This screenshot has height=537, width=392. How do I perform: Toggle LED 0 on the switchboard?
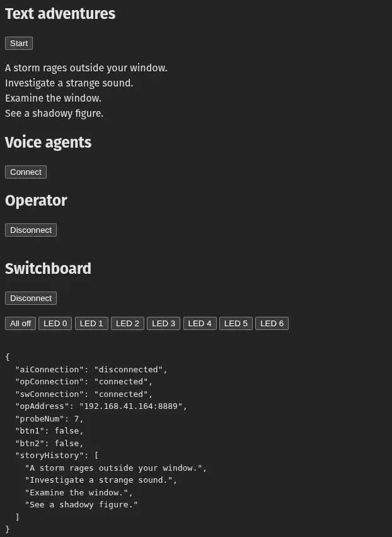pos(55,323)
